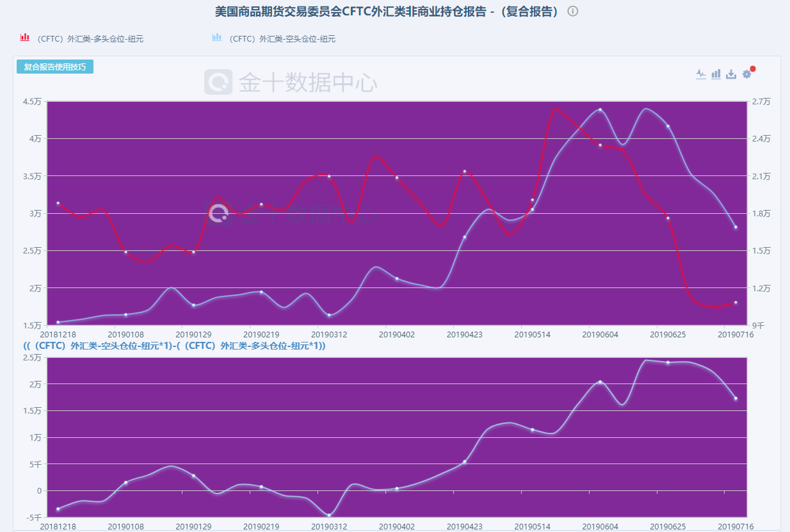Open chart settings gear icon
Screen dimensions: 790x532
[746, 74]
